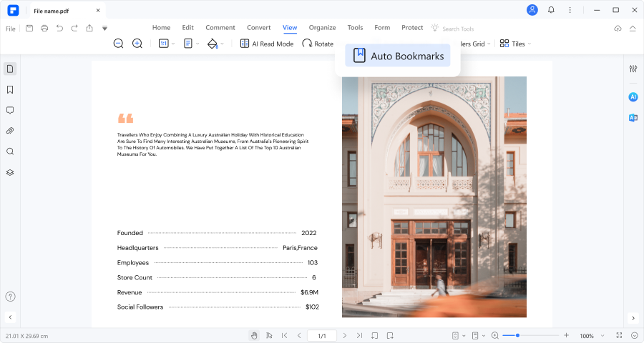The height and width of the screenshot is (343, 644).
Task: Click the zoom slider in status bar
Action: [532, 336]
